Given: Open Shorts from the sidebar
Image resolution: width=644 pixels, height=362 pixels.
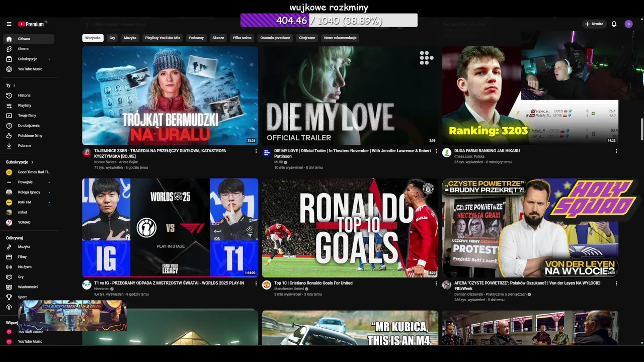Looking at the screenshot, I should pyautogui.click(x=28, y=49).
